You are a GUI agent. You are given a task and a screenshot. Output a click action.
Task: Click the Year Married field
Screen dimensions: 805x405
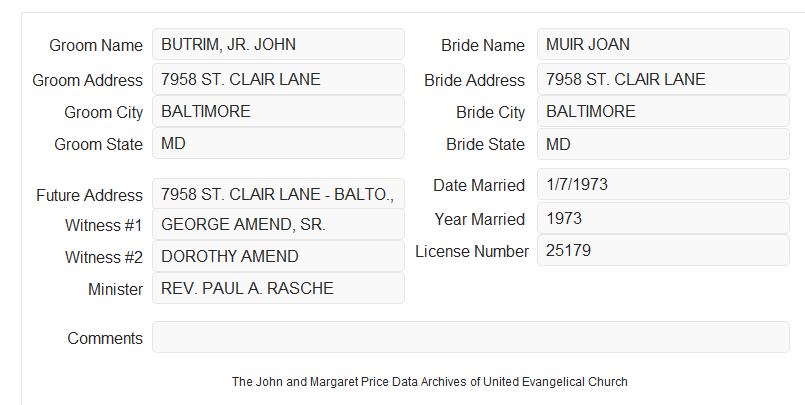point(663,218)
